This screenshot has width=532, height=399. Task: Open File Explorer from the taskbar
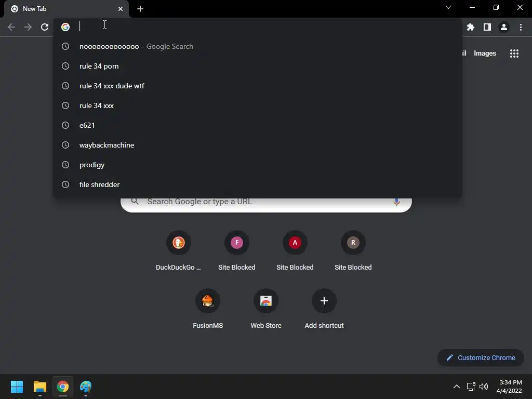[x=39, y=387]
